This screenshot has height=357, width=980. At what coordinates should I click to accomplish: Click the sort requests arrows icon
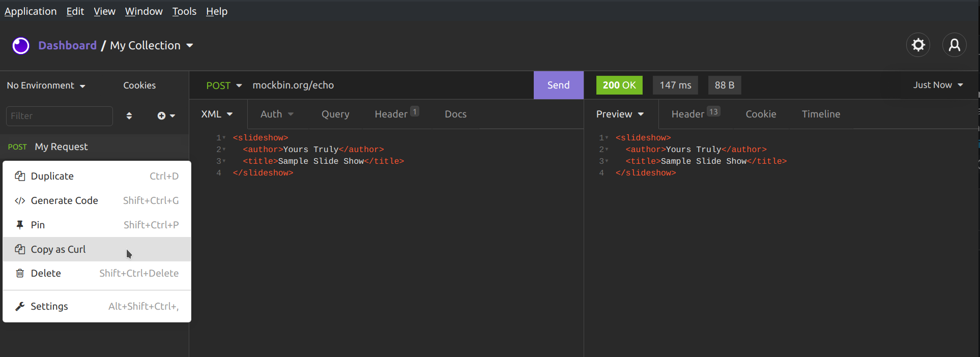pos(129,116)
